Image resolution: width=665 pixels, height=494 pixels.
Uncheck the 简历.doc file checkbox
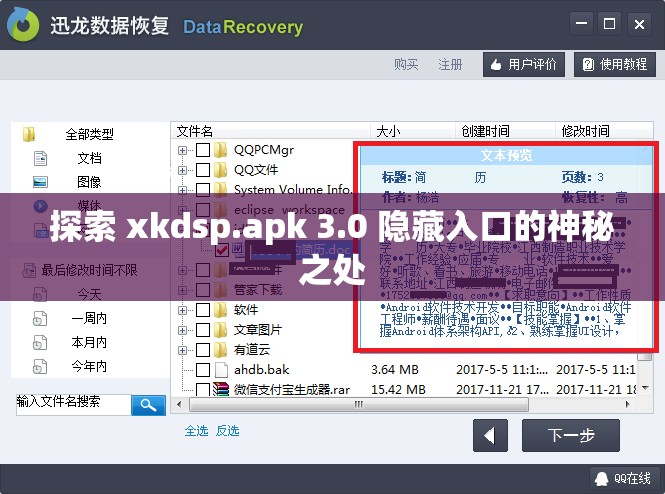pyautogui.click(x=222, y=250)
